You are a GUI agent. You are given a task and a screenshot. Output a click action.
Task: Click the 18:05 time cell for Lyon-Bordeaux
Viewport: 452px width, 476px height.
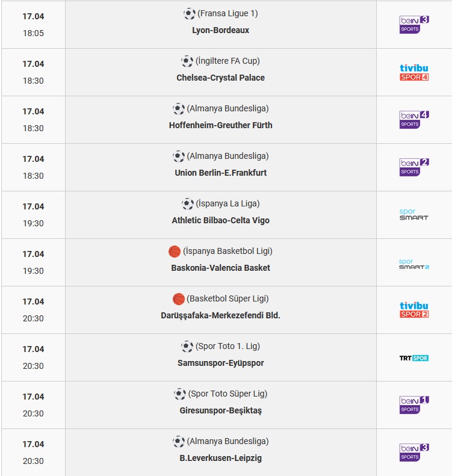point(33,33)
